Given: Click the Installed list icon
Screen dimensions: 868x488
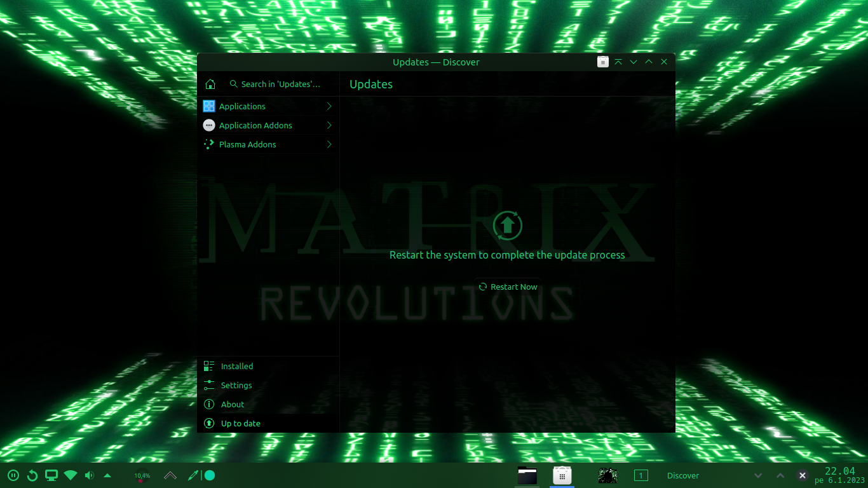Looking at the screenshot, I should tap(209, 366).
